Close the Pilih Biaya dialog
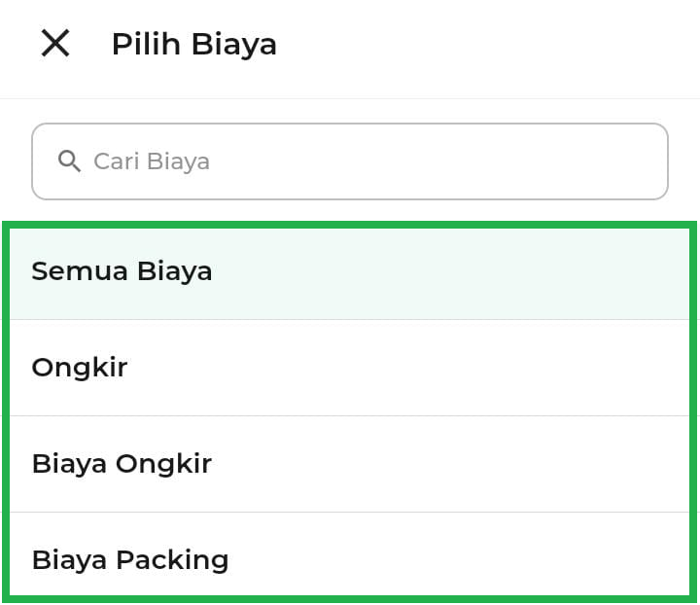700x605 pixels. tap(55, 44)
